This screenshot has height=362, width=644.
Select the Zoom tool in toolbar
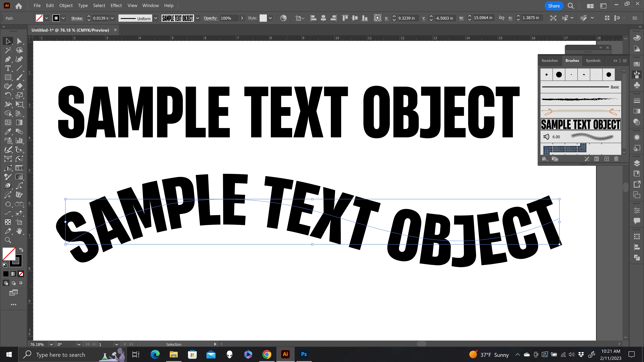pyautogui.click(x=8, y=240)
